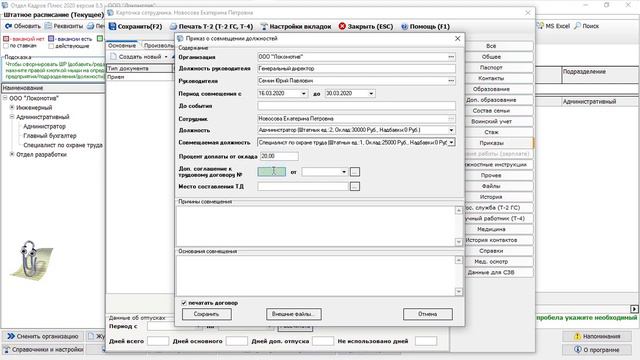Click Напоминания warning button
The width and height of the screenshot is (640, 360).
click(x=597, y=336)
